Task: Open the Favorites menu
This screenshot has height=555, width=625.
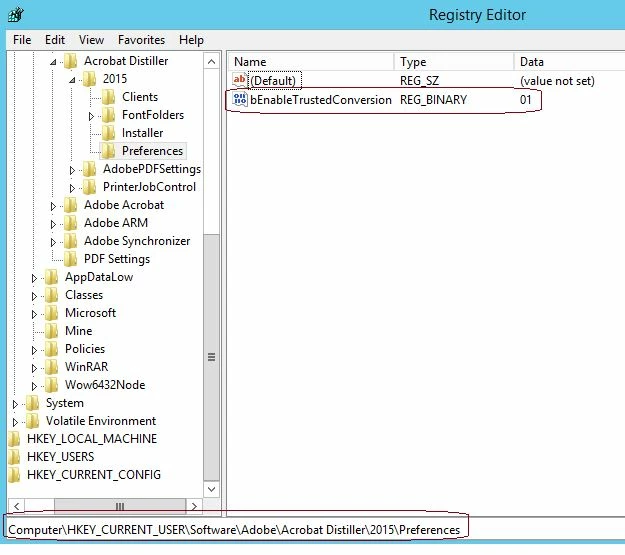Action: click(141, 40)
